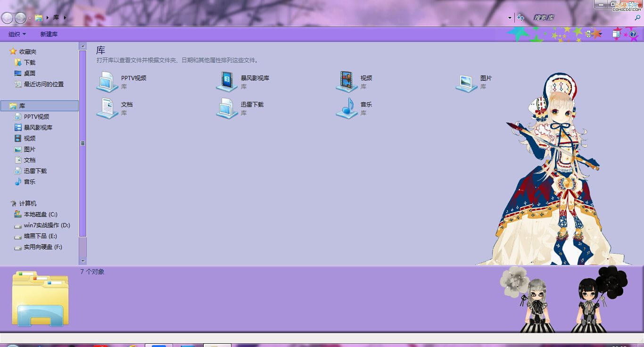Open the address bar history dropdown

coord(509,17)
